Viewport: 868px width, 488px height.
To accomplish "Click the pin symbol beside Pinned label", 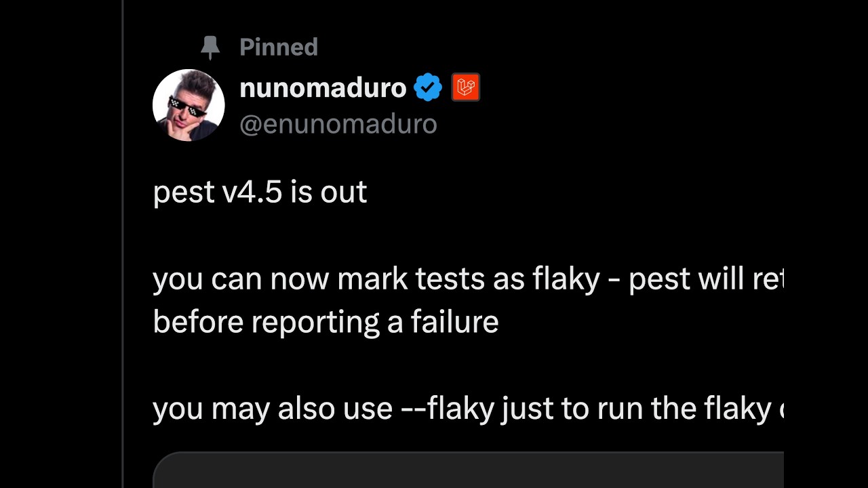I will 210,46.
